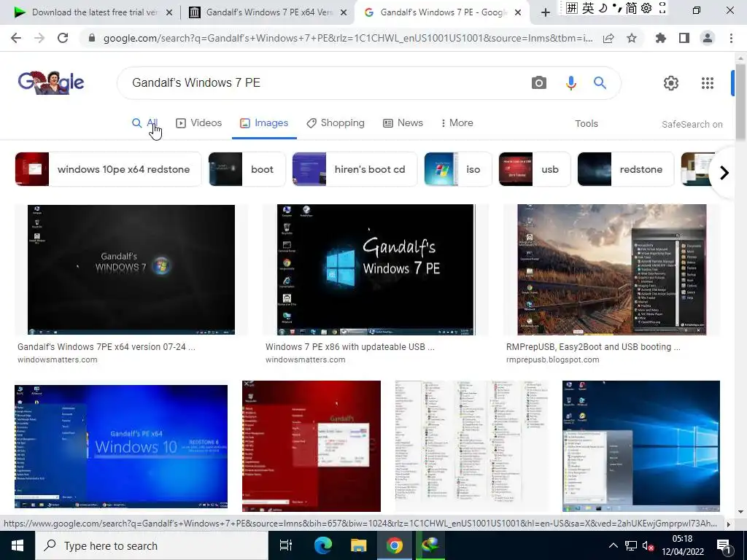Toggle Chrome side panel icon

coord(684,38)
